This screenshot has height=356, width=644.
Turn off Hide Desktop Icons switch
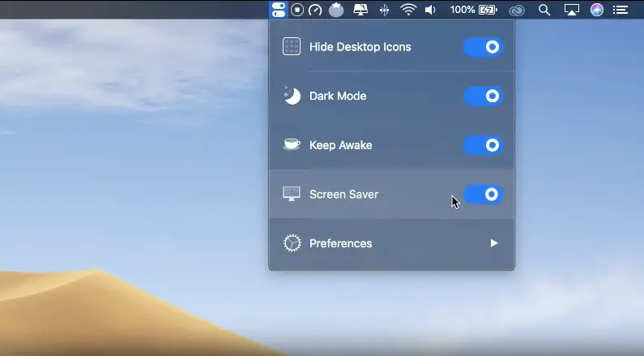pyautogui.click(x=483, y=47)
